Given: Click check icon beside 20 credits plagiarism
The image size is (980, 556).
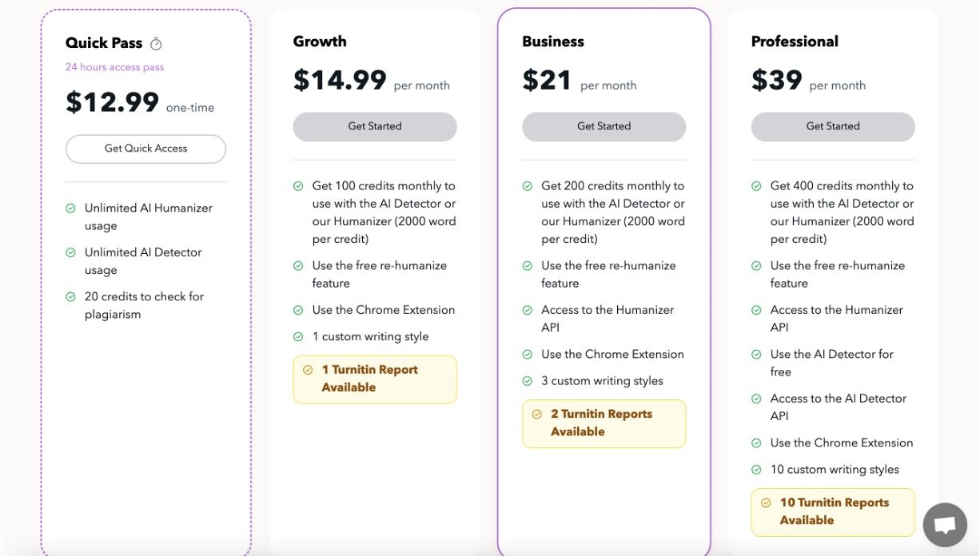Looking at the screenshot, I should point(71,296).
